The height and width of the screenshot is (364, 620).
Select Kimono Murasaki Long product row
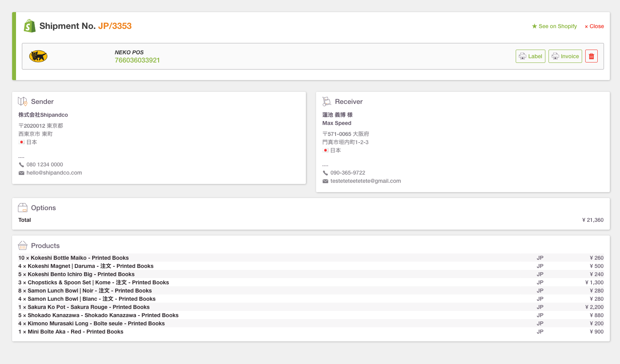pyautogui.click(x=311, y=323)
